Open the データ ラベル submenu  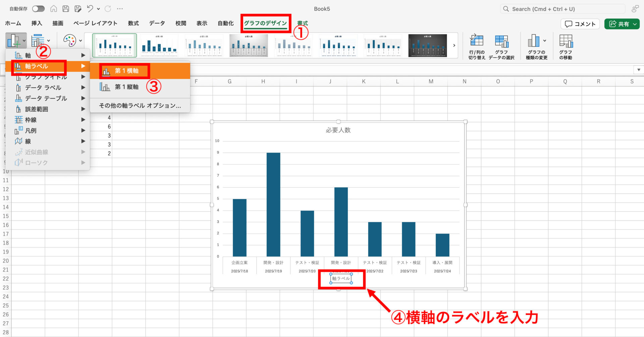pyautogui.click(x=43, y=88)
